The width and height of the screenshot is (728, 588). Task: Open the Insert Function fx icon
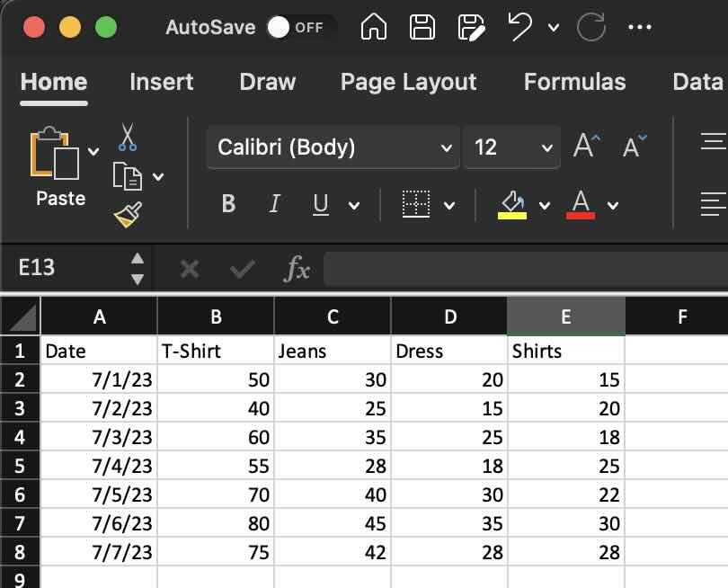(x=298, y=267)
